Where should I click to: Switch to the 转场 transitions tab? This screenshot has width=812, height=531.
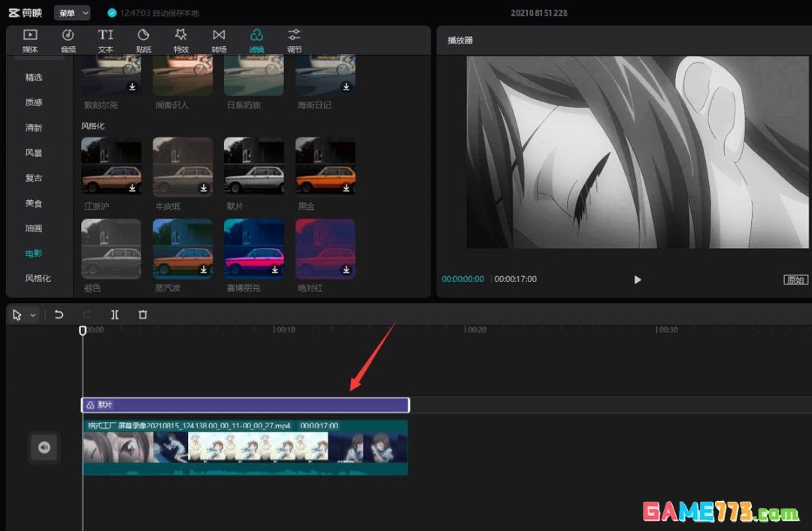coord(219,41)
